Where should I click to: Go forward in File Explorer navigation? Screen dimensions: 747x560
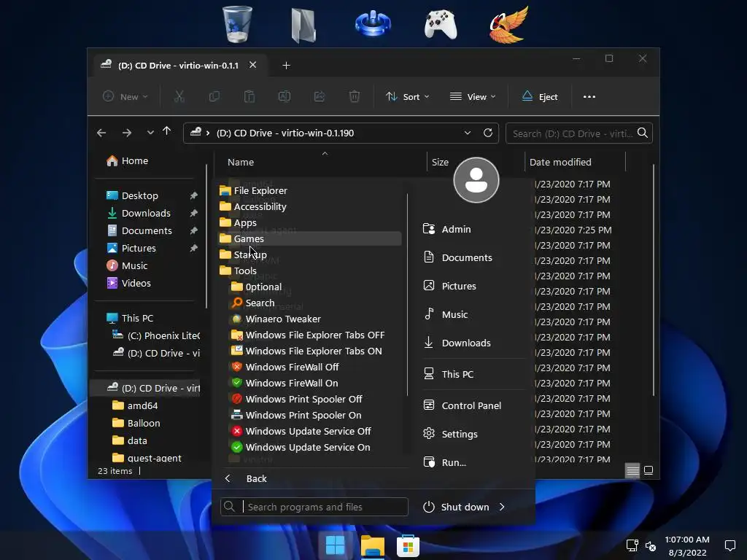pos(127,133)
